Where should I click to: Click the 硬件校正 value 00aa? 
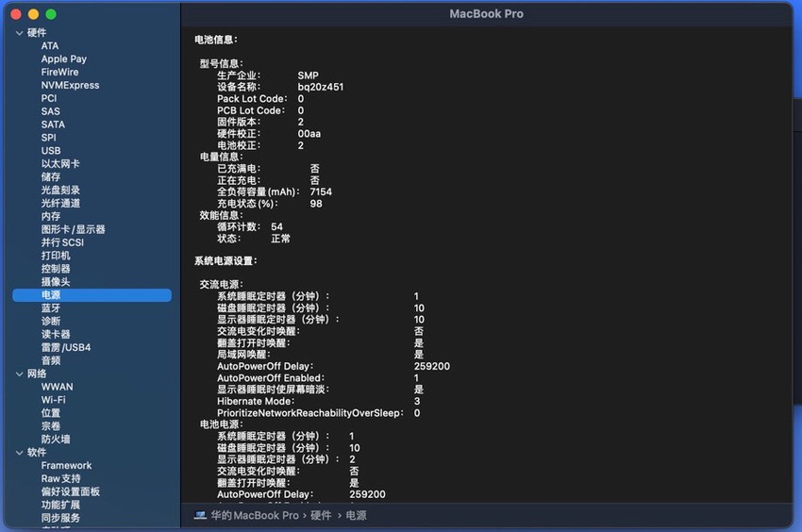pyautogui.click(x=309, y=134)
